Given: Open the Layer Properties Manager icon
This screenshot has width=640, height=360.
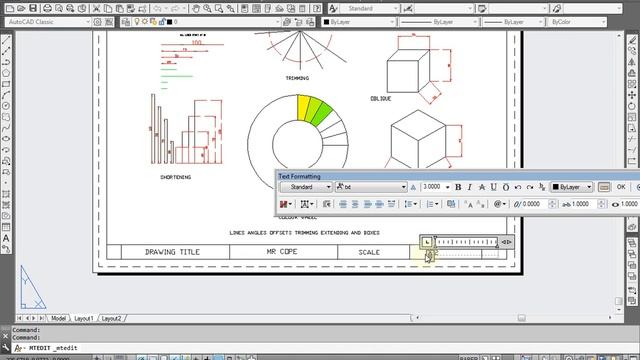Looking at the screenshot, I should (x=126, y=22).
